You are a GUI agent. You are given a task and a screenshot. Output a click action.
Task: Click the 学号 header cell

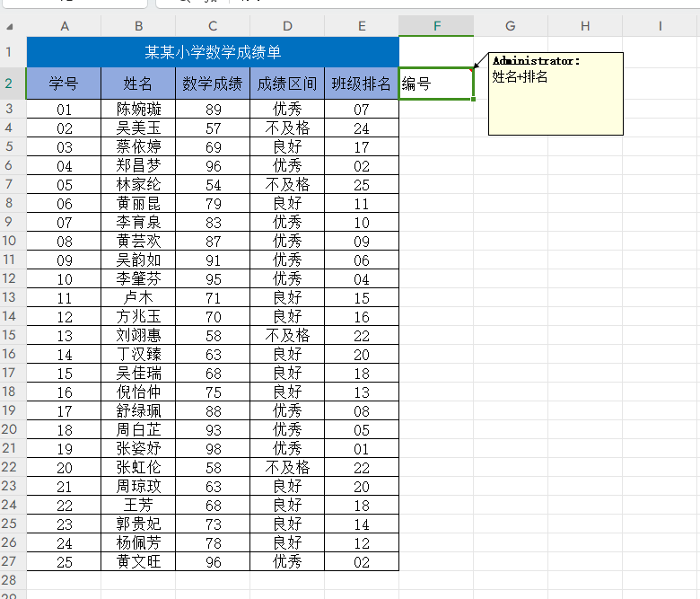click(x=64, y=84)
